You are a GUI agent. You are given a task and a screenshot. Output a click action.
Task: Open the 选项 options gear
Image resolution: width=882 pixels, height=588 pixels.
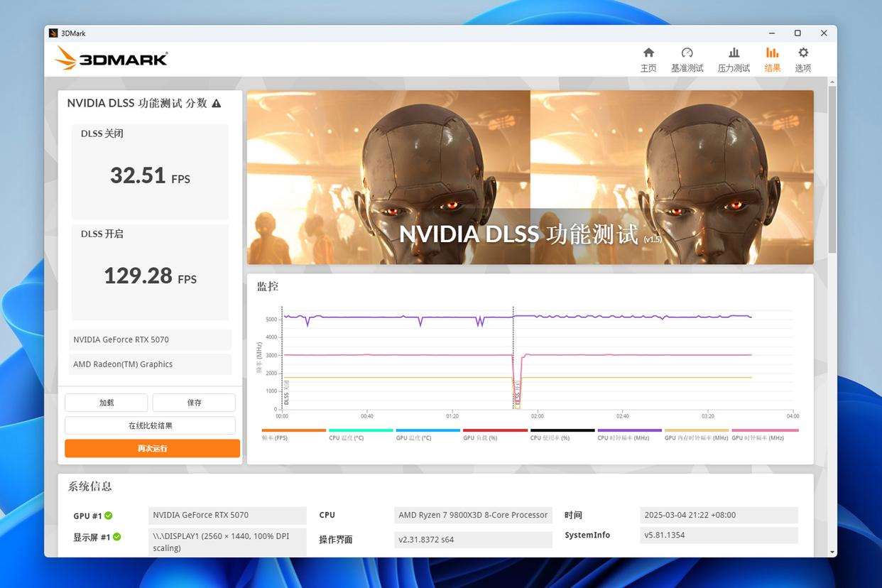coord(803,60)
